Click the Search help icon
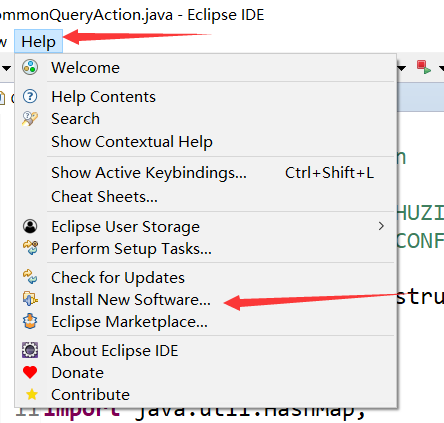Image resolution: width=444 pixels, height=423 pixels. [x=30, y=119]
